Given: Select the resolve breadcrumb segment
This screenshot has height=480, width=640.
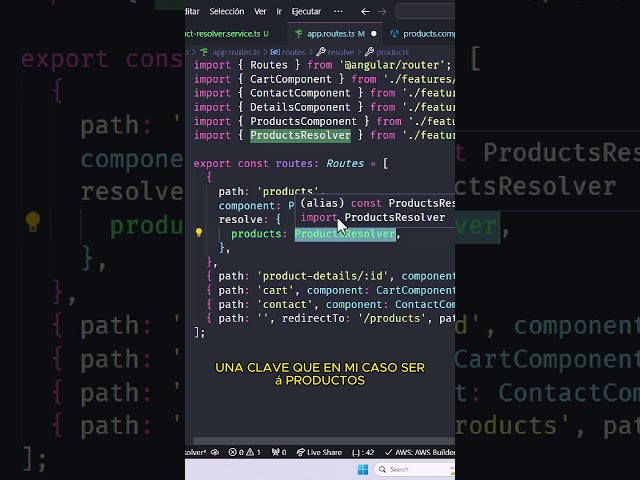Looking at the screenshot, I should pos(340,52).
